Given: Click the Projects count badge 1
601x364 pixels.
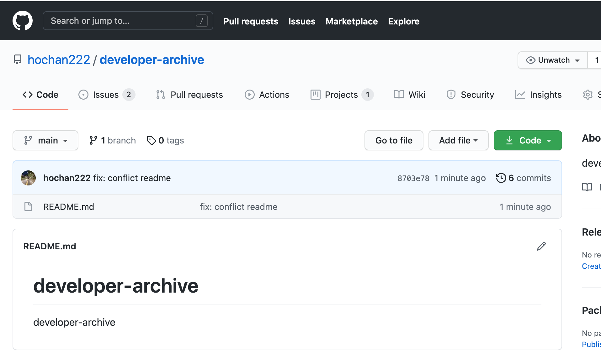Looking at the screenshot, I should [368, 95].
